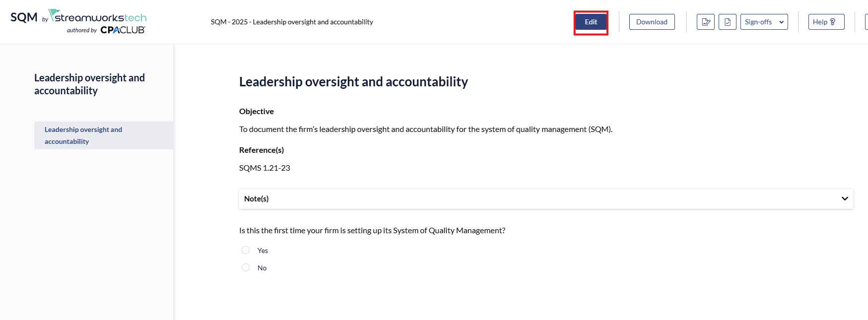The image size is (868, 320).
Task: Click the partially visible button right of Help
Action: coord(866,22)
